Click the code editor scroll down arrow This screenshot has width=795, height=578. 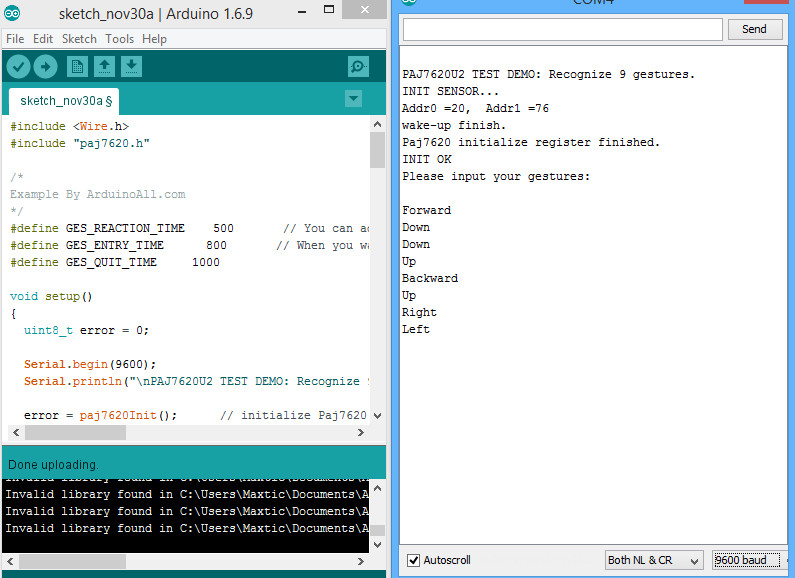377,416
